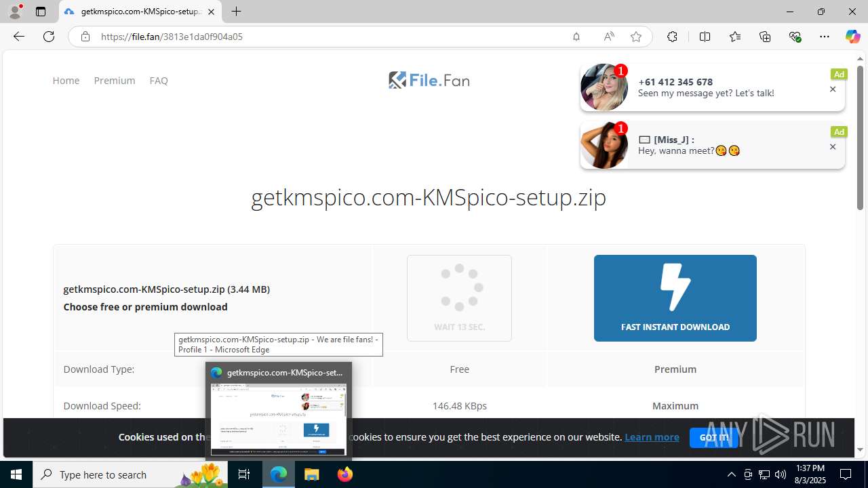Click the 146.48 KBps speed value
Viewport: 868px width, 488px height.
tap(459, 406)
